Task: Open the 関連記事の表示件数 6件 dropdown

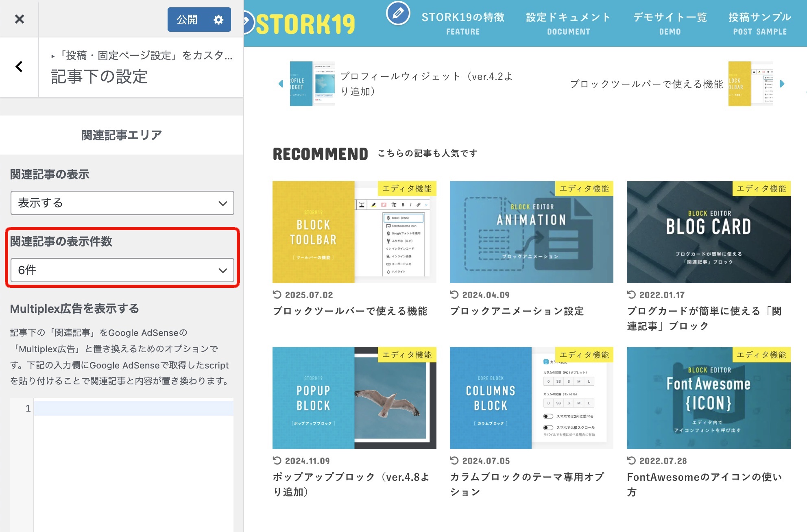Action: pyautogui.click(x=122, y=270)
